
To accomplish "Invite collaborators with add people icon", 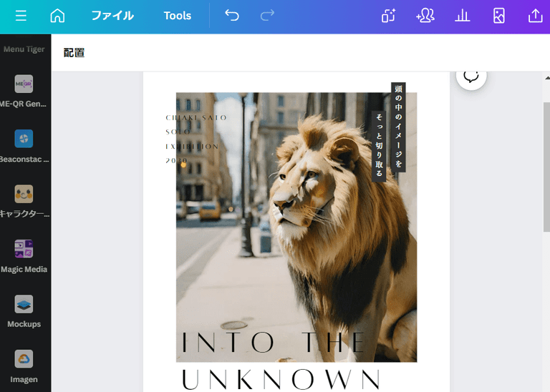I will pyautogui.click(x=425, y=16).
